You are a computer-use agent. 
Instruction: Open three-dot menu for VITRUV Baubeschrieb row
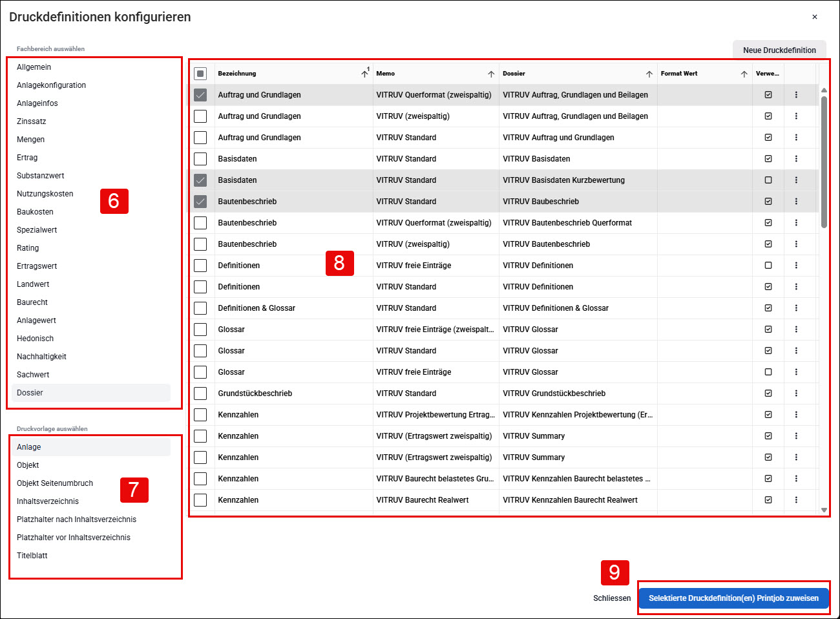[x=796, y=201]
